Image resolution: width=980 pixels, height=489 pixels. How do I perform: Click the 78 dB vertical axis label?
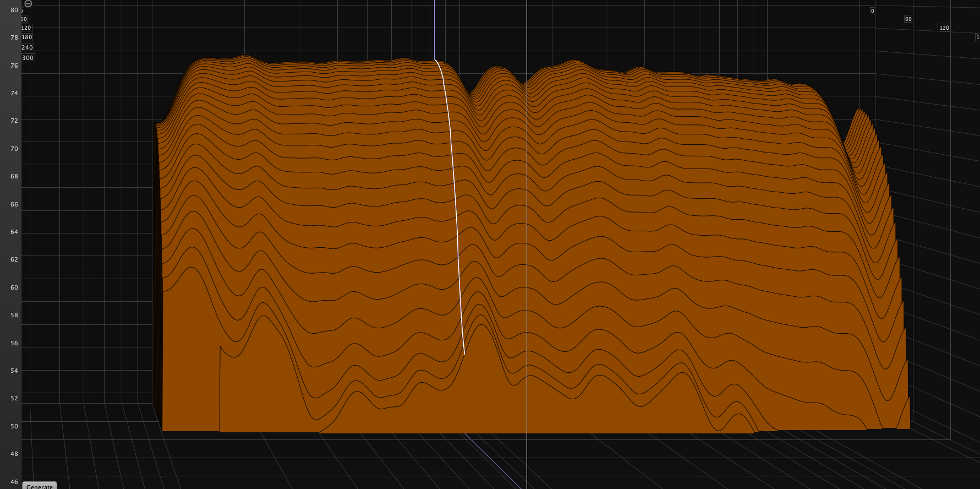click(x=14, y=37)
